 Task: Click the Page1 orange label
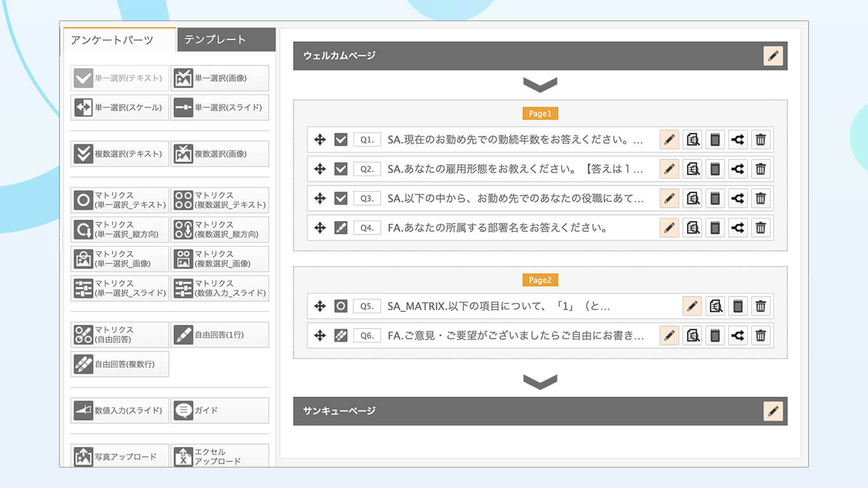[x=539, y=114]
